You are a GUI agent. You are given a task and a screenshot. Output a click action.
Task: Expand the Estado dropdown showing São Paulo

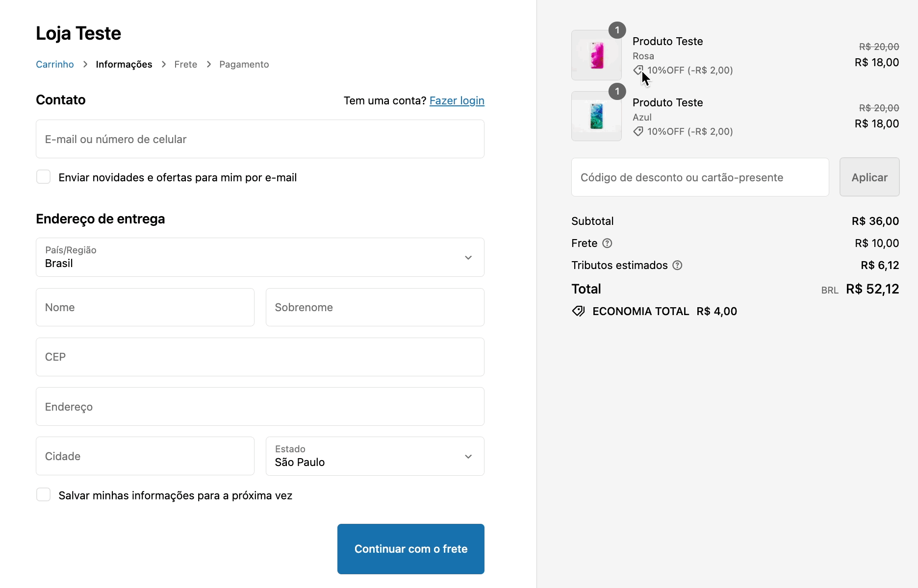(375, 456)
